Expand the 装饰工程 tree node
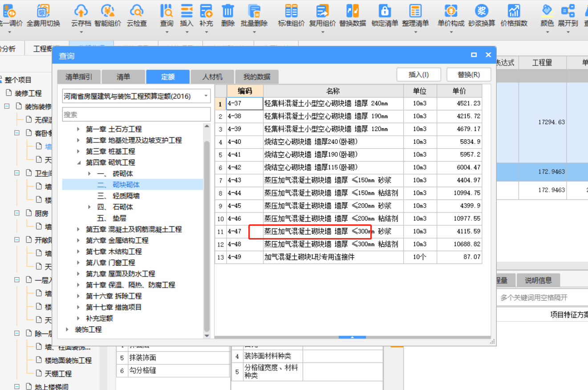The image size is (588, 390). [67, 329]
